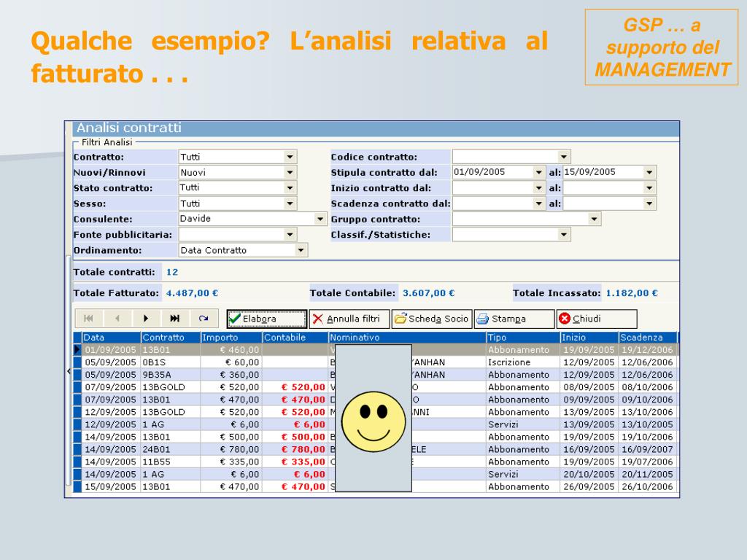747x560 pixels.
Task: Open Scadenza contratto dal date dropdown
Action: point(538,203)
